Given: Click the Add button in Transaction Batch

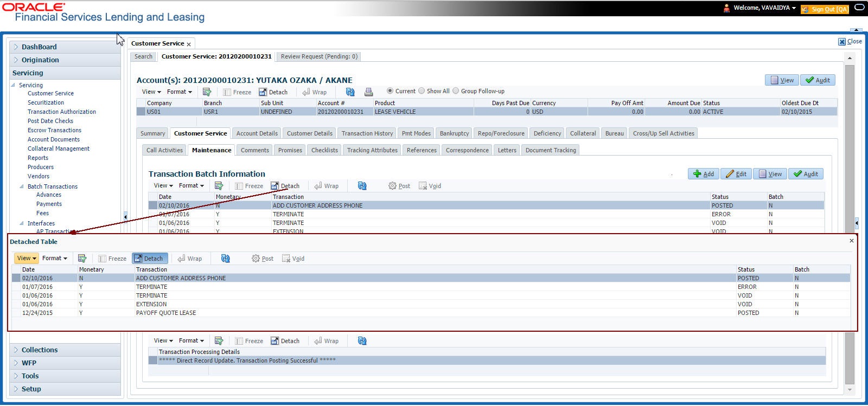Looking at the screenshot, I should [x=704, y=174].
